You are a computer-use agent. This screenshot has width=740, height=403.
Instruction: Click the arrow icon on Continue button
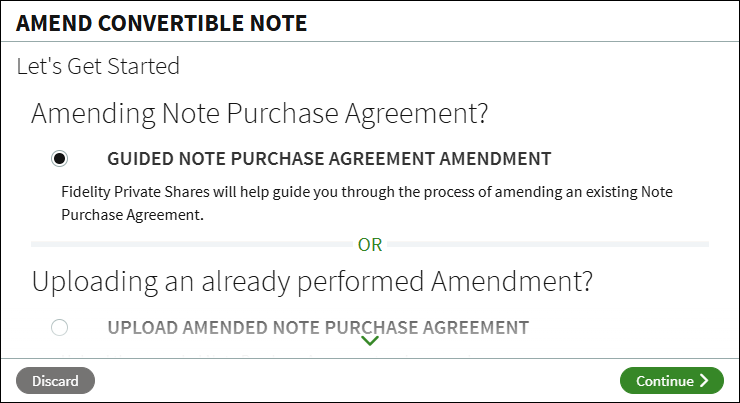click(704, 381)
